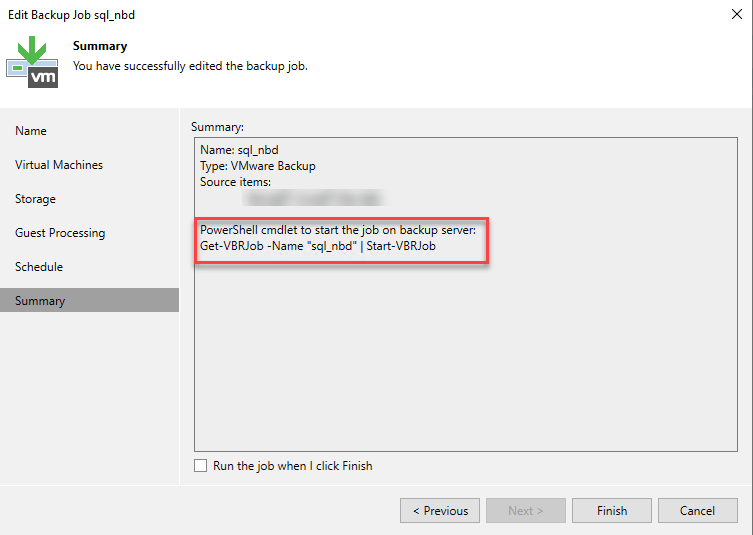Click the 'Summary' heading in header
The width and height of the screenshot is (753, 535).
[x=100, y=46]
